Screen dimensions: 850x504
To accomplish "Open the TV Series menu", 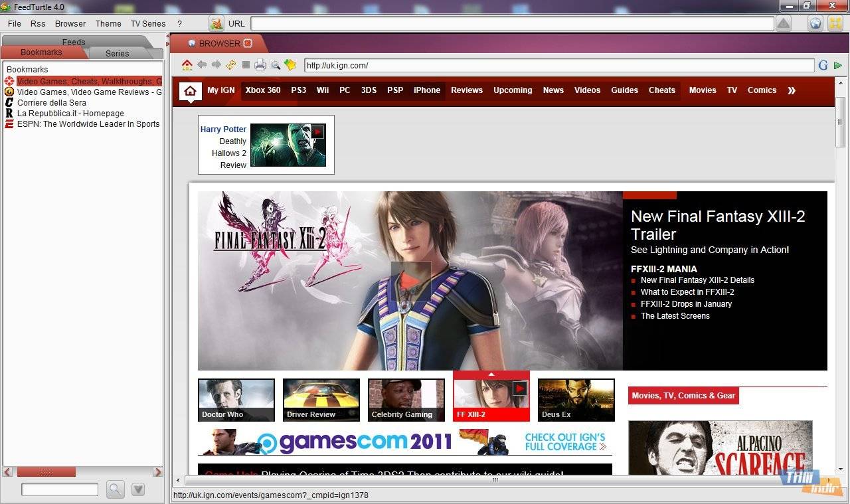I will click(148, 23).
